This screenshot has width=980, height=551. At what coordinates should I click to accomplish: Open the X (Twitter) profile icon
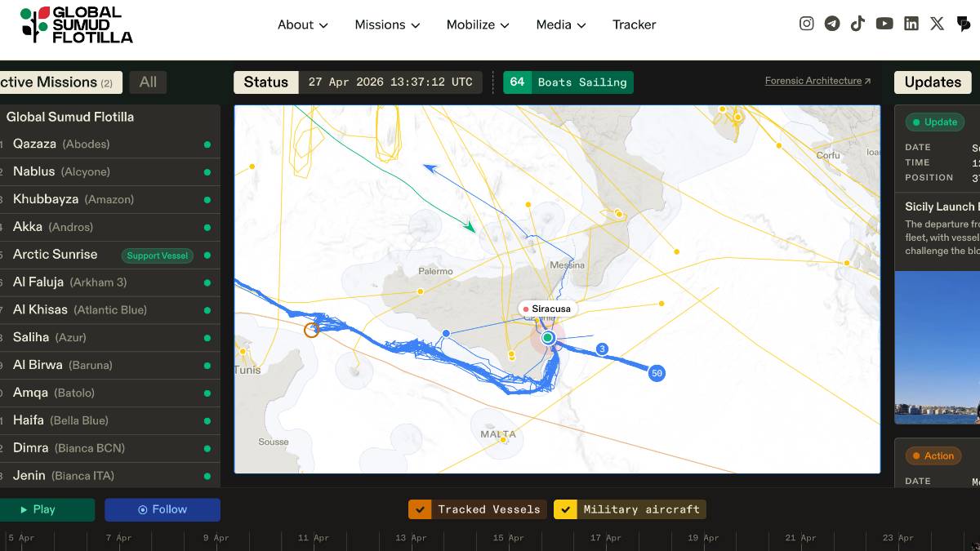pyautogui.click(x=937, y=24)
